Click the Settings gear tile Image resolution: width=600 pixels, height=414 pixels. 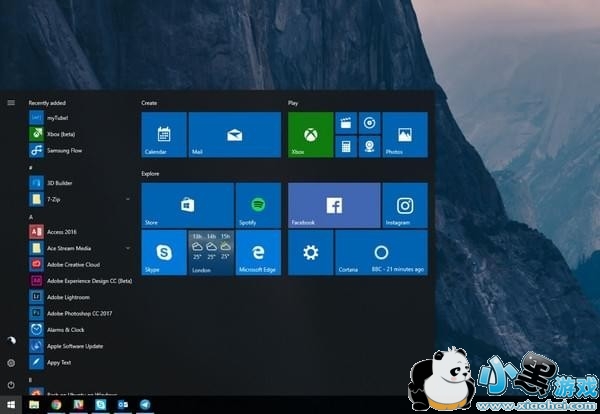310,252
